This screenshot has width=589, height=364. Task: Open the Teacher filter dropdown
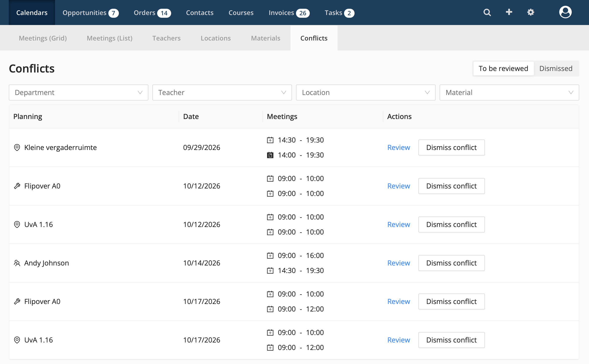tap(222, 92)
